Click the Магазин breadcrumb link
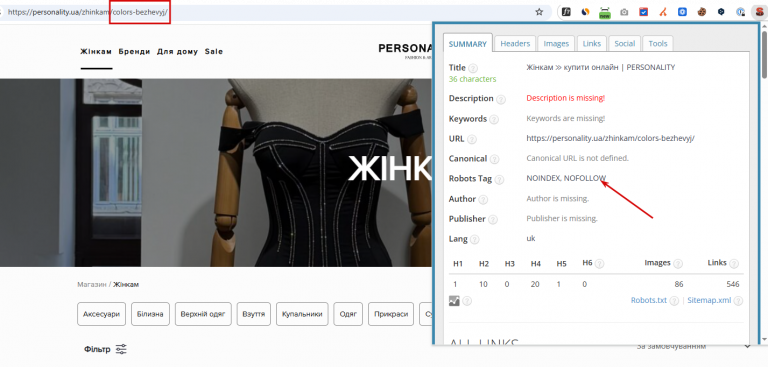The width and height of the screenshot is (768, 367). click(92, 284)
